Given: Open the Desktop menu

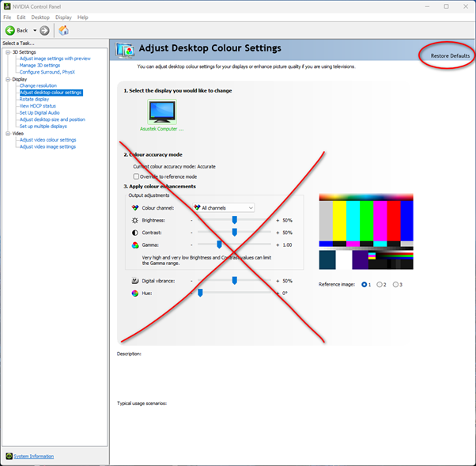Looking at the screenshot, I should tap(40, 17).
